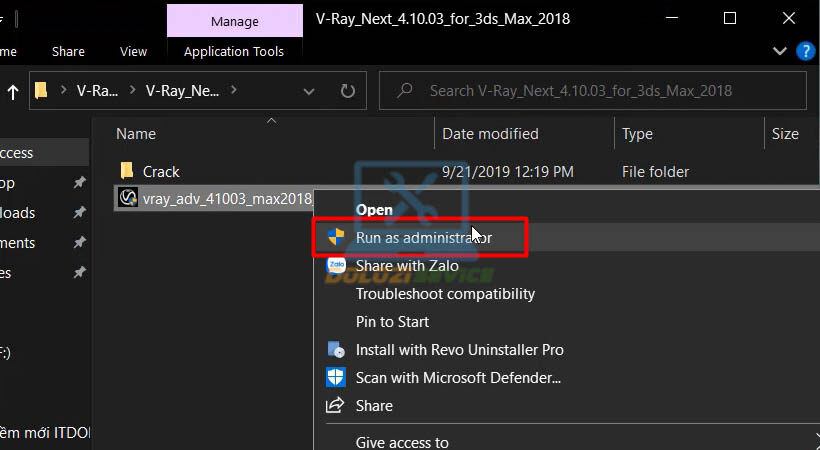Select the V-Ra... breadcrumb segment
Viewport: 820px width, 450px height.
[98, 91]
